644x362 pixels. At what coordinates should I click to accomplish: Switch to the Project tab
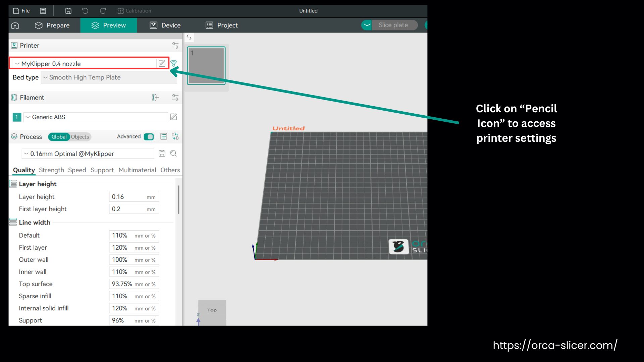pos(221,25)
